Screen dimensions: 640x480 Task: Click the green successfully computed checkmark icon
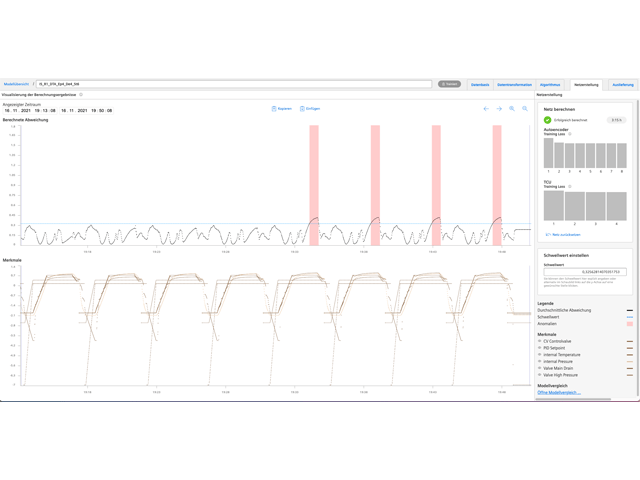coord(547,120)
